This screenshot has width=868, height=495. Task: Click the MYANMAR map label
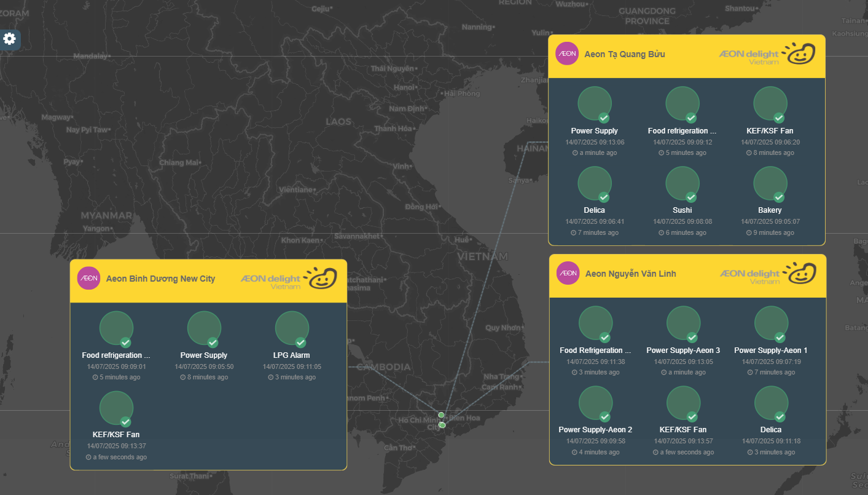(106, 216)
